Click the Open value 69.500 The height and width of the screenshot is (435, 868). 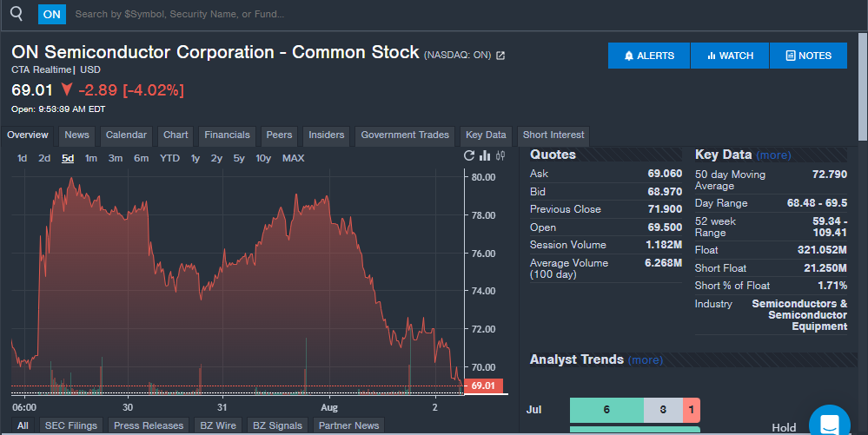click(665, 227)
